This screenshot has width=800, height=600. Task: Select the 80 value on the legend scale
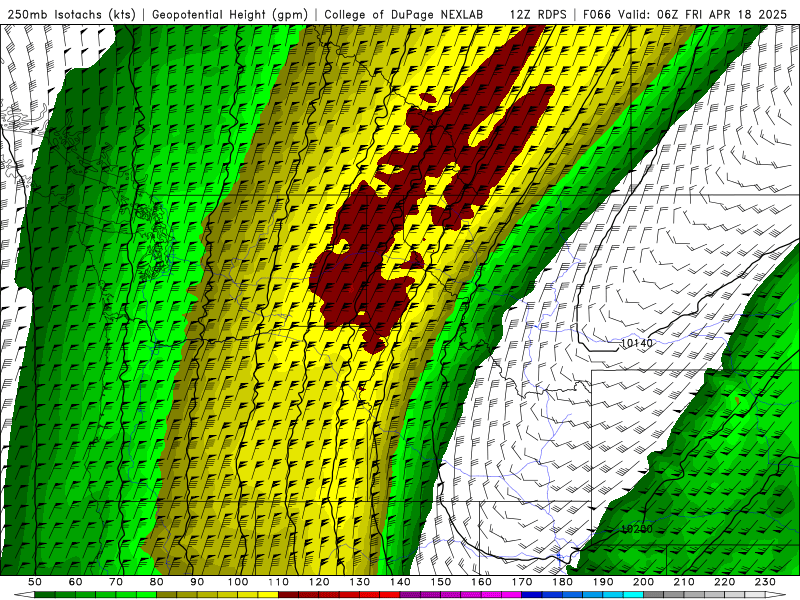pos(157,582)
